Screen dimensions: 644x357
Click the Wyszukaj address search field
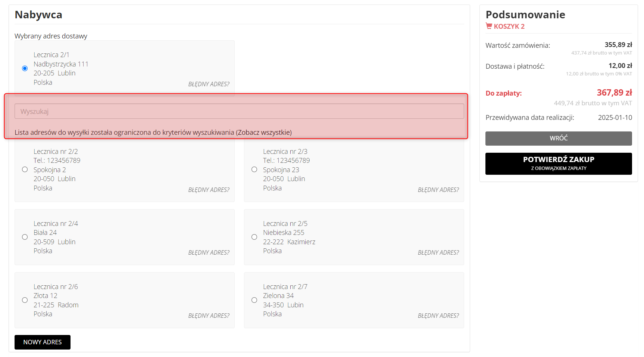click(239, 111)
